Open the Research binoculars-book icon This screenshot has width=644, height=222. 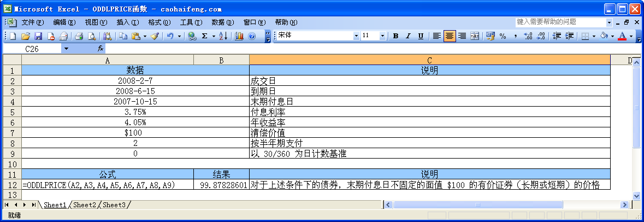(x=107, y=36)
